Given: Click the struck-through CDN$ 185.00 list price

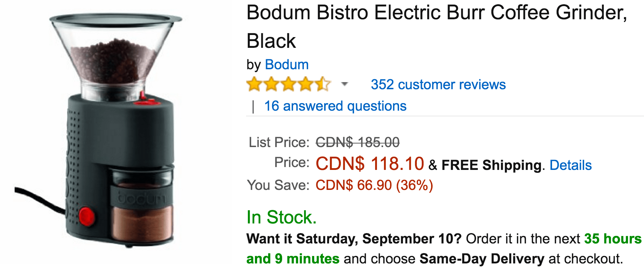Looking at the screenshot, I should [358, 142].
